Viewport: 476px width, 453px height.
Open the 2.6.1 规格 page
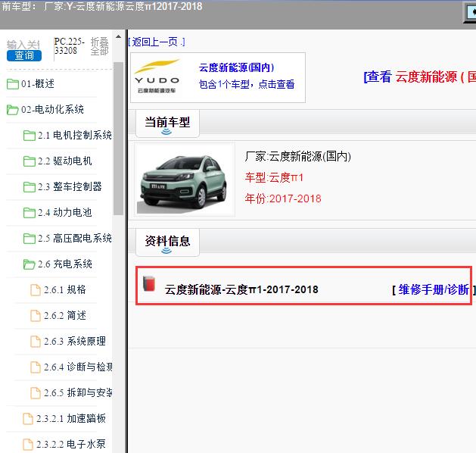pyautogui.click(x=65, y=290)
